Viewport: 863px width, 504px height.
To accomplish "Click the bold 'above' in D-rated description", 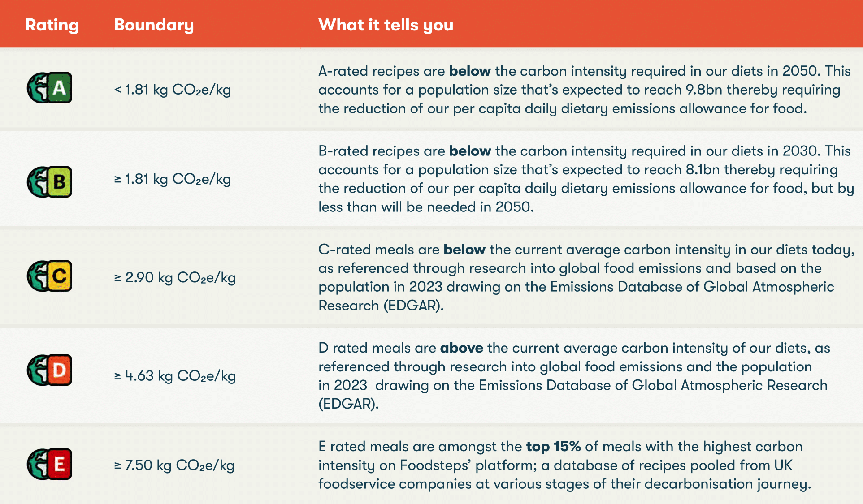I will [461, 348].
